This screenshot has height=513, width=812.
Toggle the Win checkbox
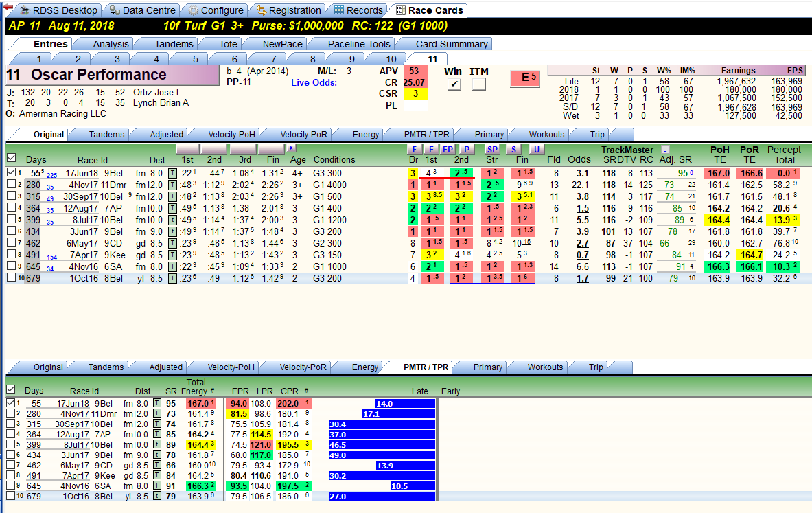454,84
